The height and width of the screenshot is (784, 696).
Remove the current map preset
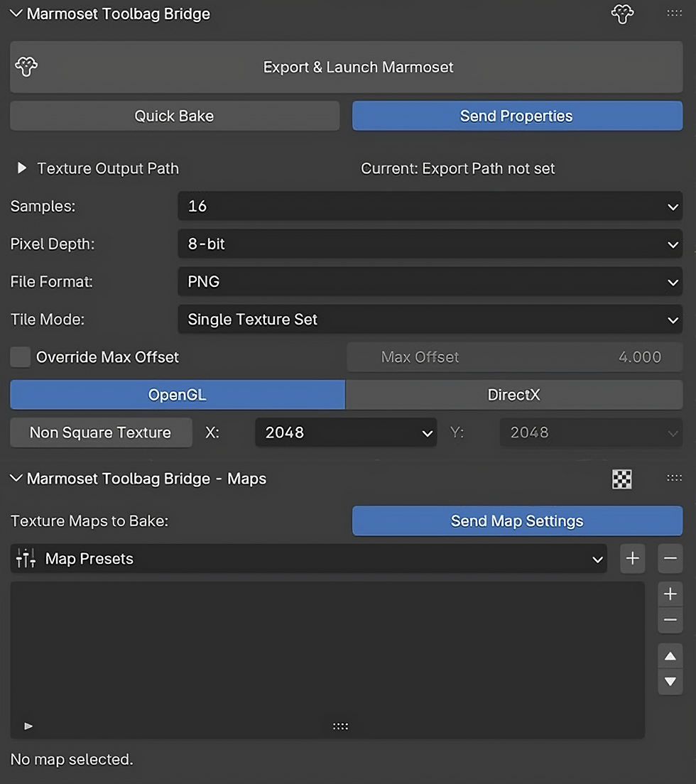pyautogui.click(x=670, y=559)
